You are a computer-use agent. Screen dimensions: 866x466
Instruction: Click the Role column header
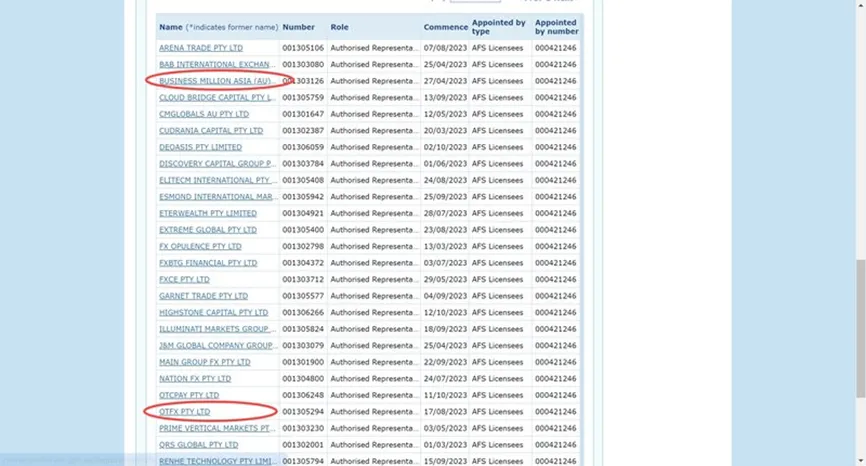coord(340,27)
